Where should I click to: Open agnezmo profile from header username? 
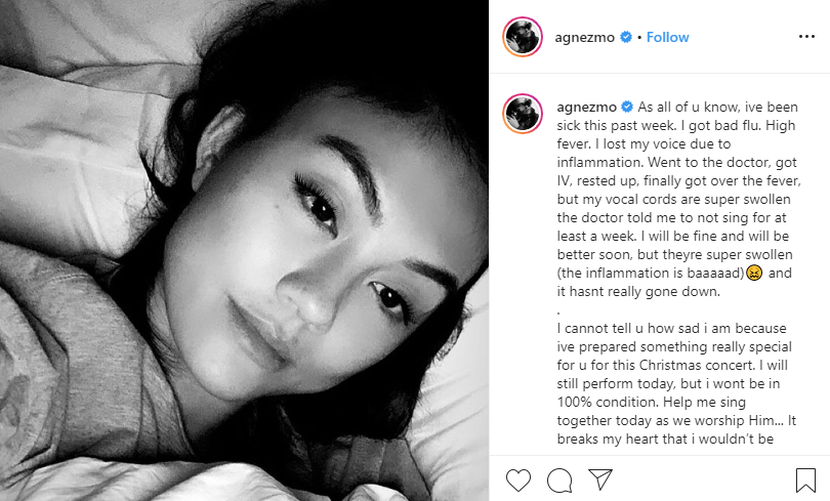[x=584, y=38]
